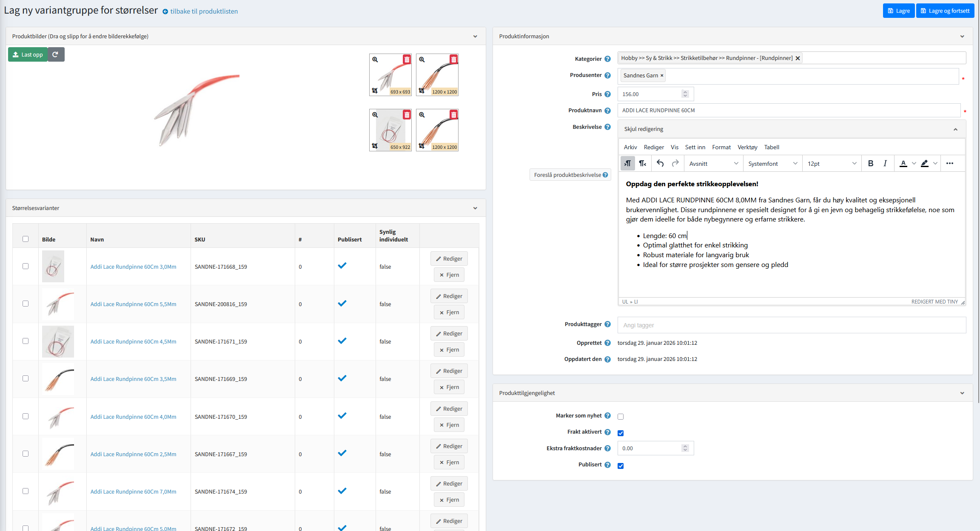Image resolution: width=980 pixels, height=531 pixels.
Task: Apply italic formatting in editor
Action: [x=885, y=164]
